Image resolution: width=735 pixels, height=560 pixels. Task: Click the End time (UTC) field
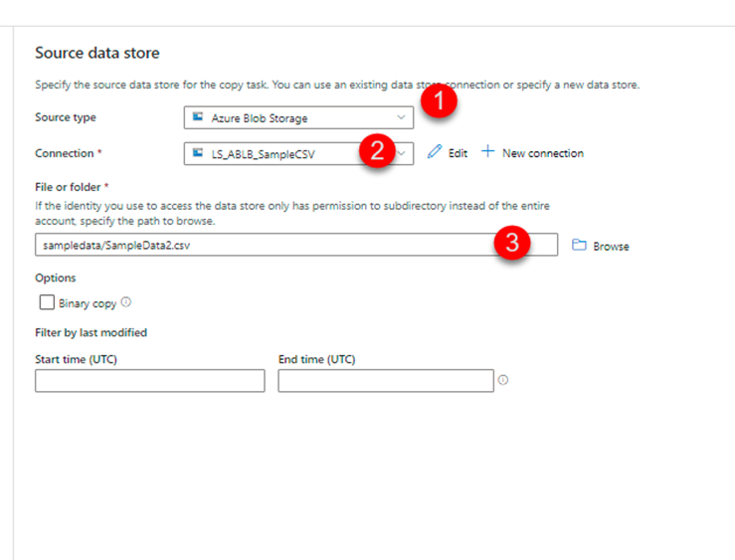point(386,381)
